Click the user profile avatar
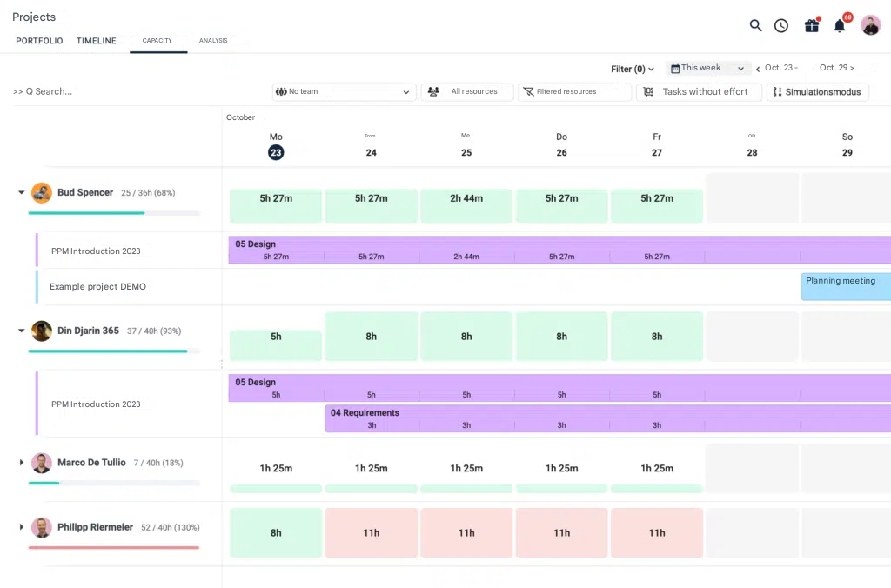891x588 pixels. point(870,25)
